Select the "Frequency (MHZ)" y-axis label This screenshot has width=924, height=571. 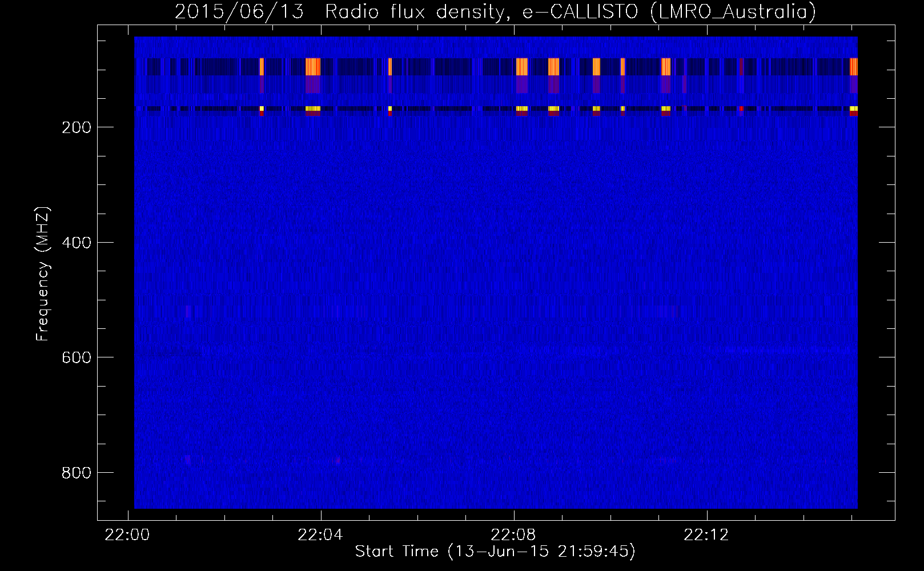(x=43, y=274)
